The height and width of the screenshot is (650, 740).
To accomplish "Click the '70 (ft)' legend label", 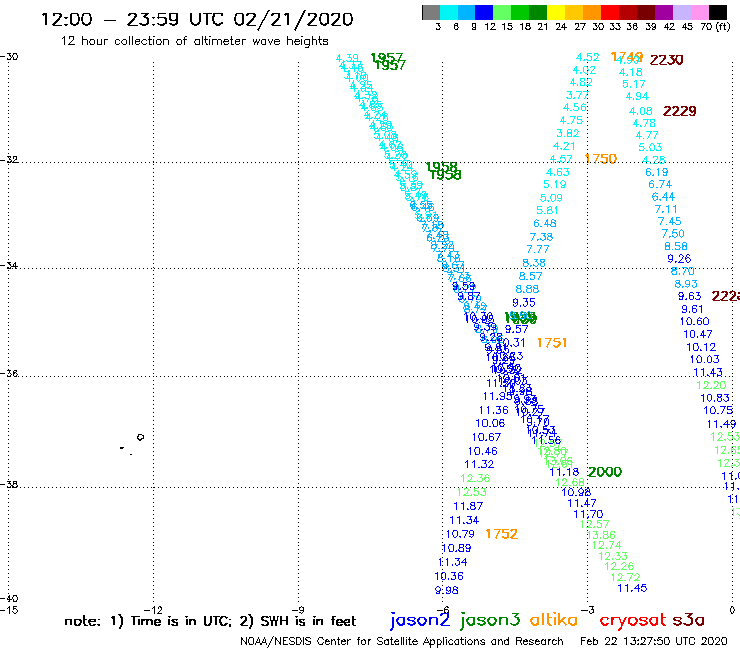I will (715, 27).
